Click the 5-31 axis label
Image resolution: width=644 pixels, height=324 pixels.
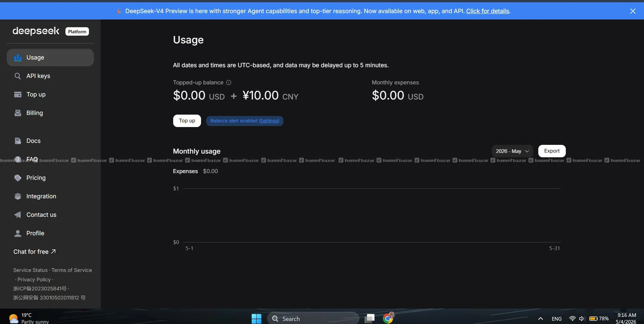point(554,248)
